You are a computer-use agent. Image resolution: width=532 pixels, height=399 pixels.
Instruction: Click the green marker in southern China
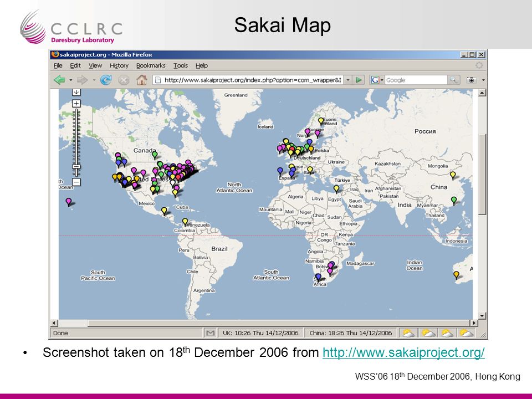click(x=454, y=201)
